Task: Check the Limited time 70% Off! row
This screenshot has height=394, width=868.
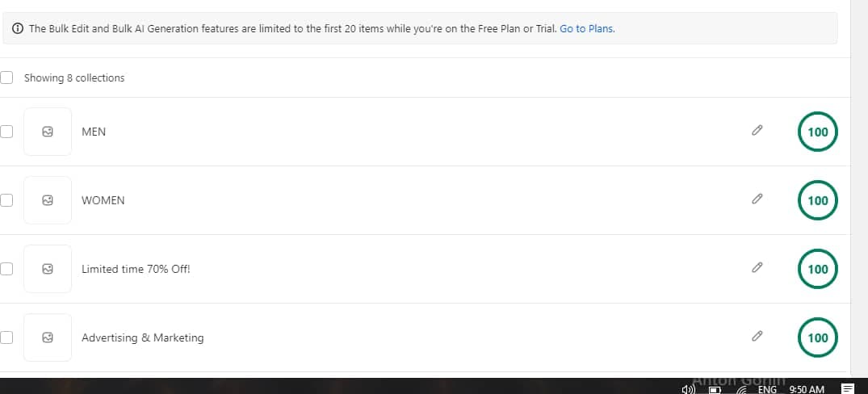Action: click(x=6, y=269)
